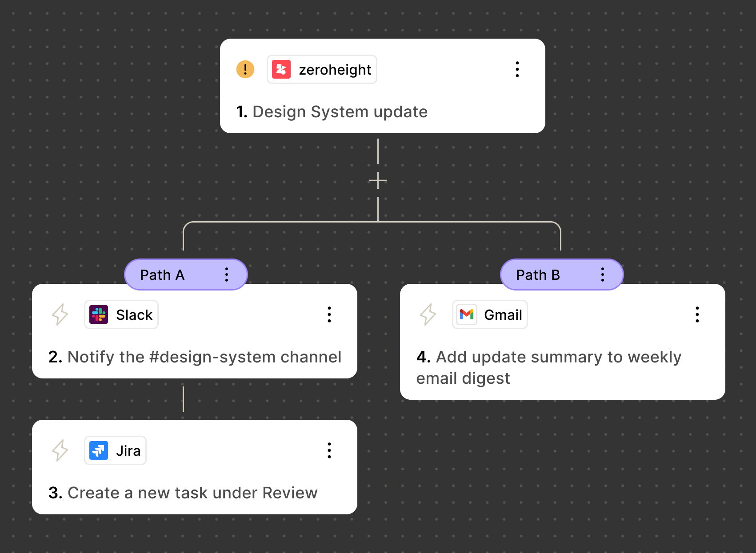Click the lightning bolt icon on Jira step
This screenshot has height=553, width=756.
(x=60, y=450)
